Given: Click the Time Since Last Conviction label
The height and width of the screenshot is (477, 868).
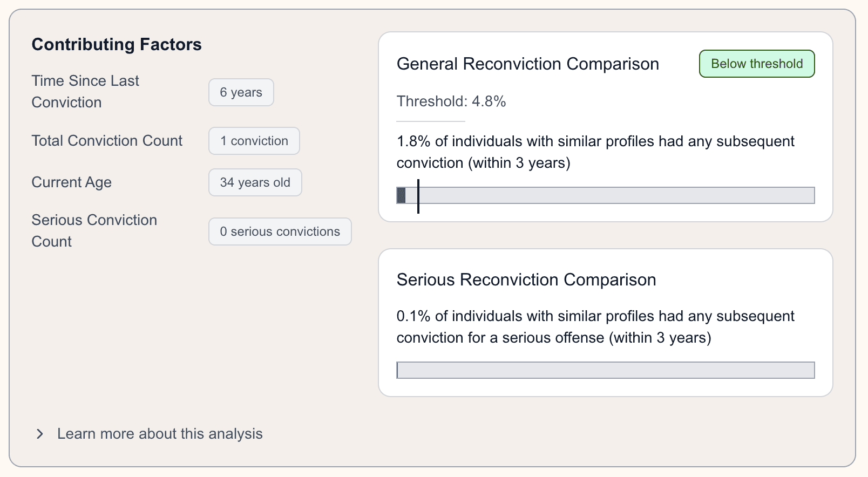Looking at the screenshot, I should [x=85, y=91].
